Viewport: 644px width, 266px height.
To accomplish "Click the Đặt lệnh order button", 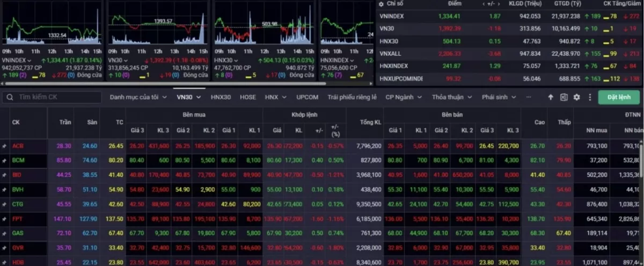I will click(619, 97).
